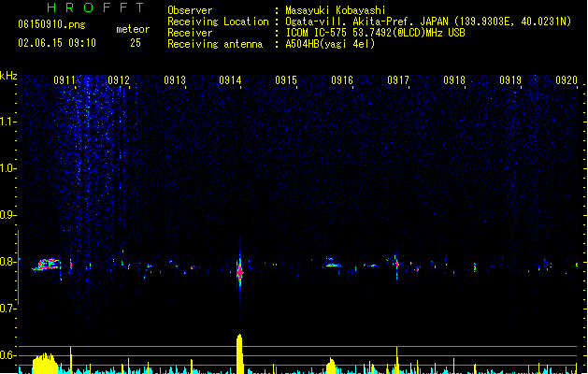Click the 'meteor' count label
The height and width of the screenshot is (374, 588).
133,29
